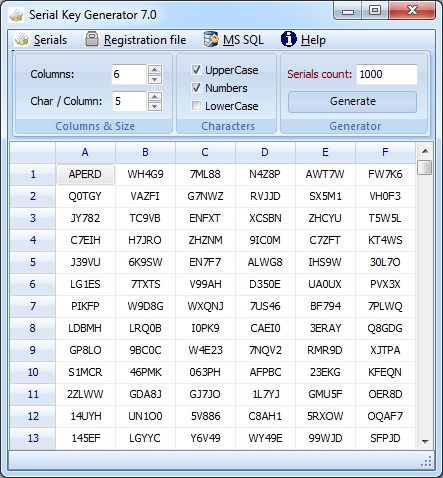Screen dimensions: 443x478
Task: Open the Registration file menu
Action: [x=145, y=40]
